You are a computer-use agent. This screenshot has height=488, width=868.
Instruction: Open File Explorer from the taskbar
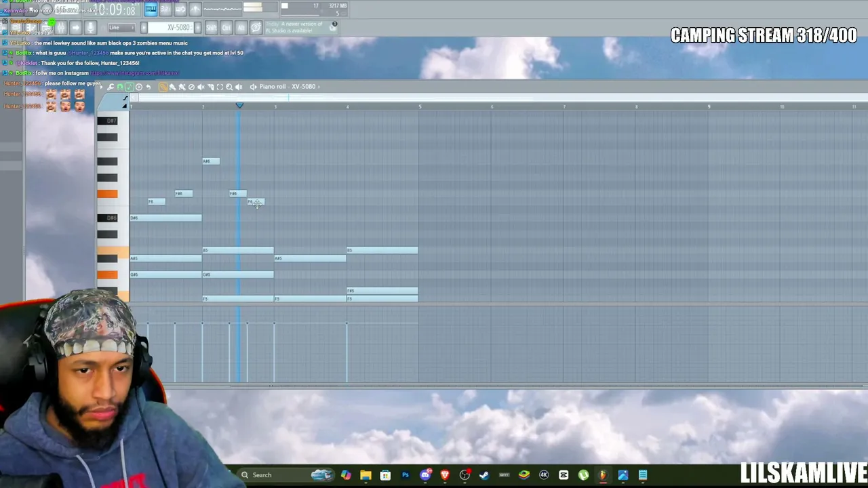tap(366, 475)
